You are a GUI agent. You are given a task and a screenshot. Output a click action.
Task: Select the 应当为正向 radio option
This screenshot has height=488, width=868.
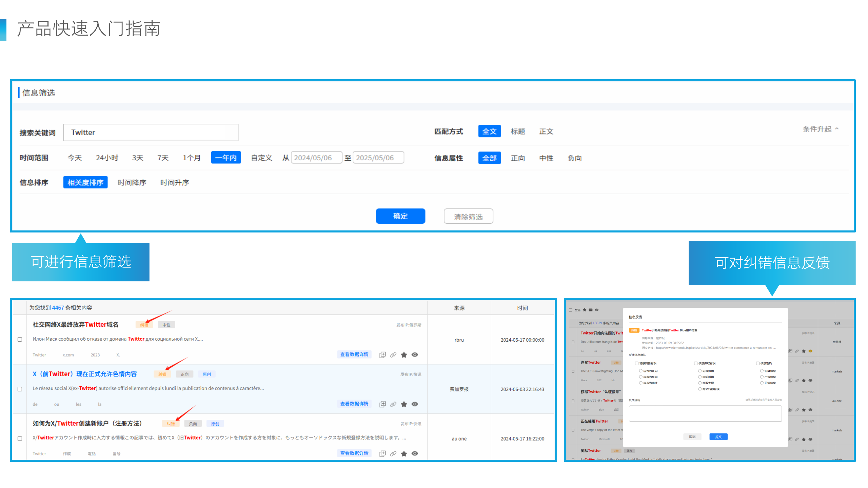641,371
